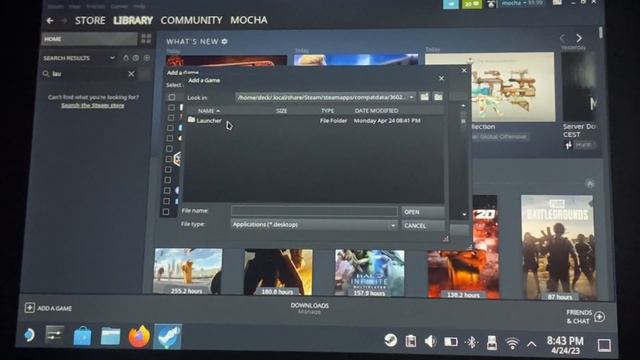Show the next What's New items
This screenshot has width=640, height=360.
[579, 38]
